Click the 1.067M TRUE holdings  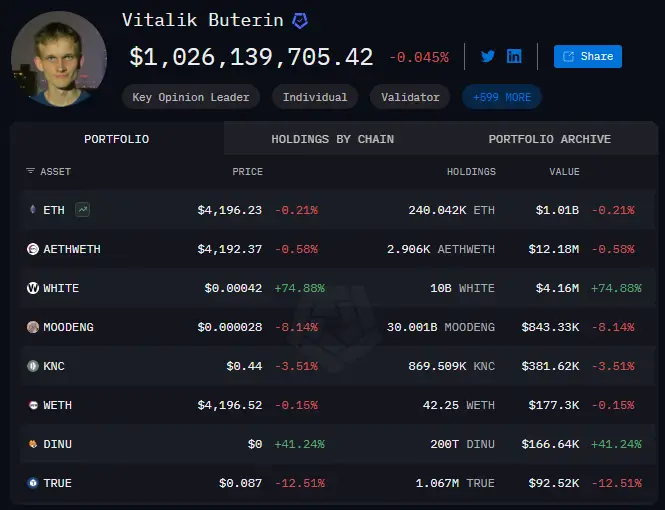(x=455, y=483)
